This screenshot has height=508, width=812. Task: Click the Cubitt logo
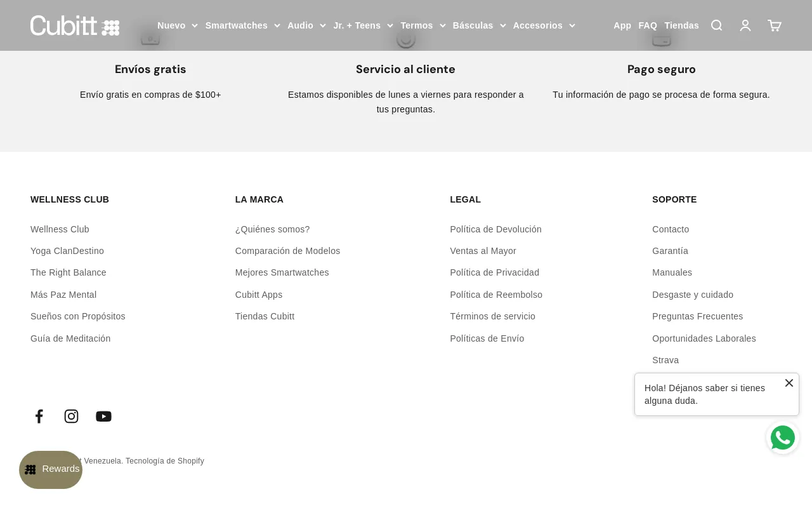[74, 25]
